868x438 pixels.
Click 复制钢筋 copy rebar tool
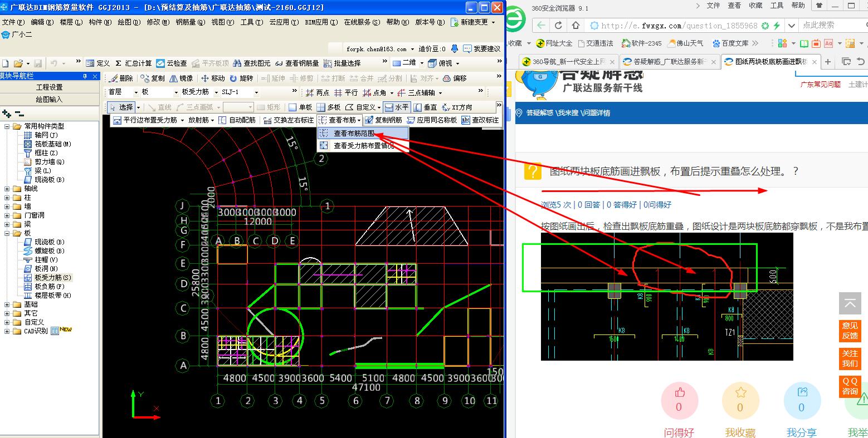[x=384, y=120]
